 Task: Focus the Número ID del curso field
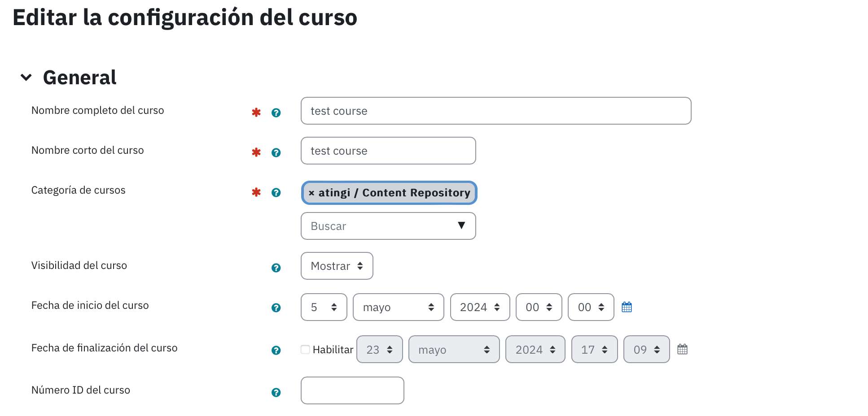tap(352, 390)
